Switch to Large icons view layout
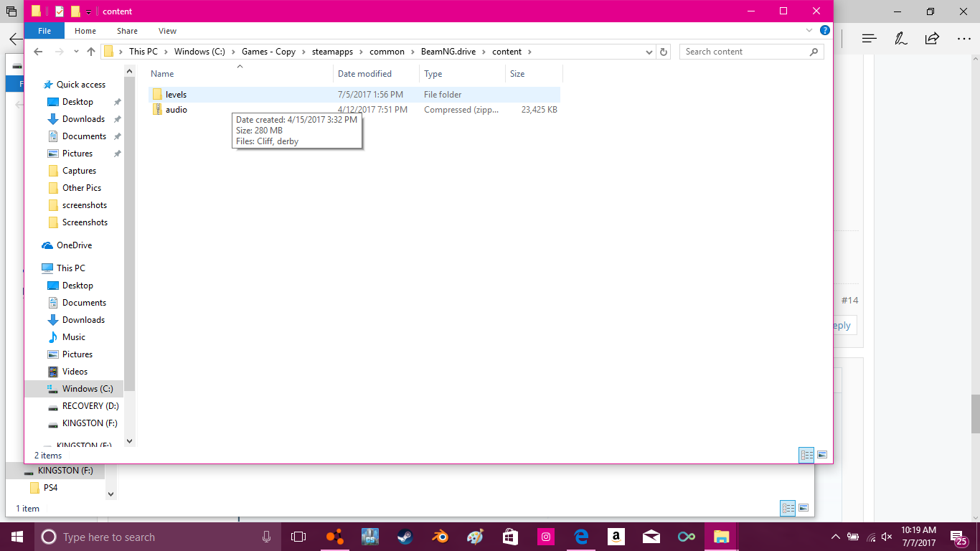Screen dimensions: 980x551 coord(822,455)
